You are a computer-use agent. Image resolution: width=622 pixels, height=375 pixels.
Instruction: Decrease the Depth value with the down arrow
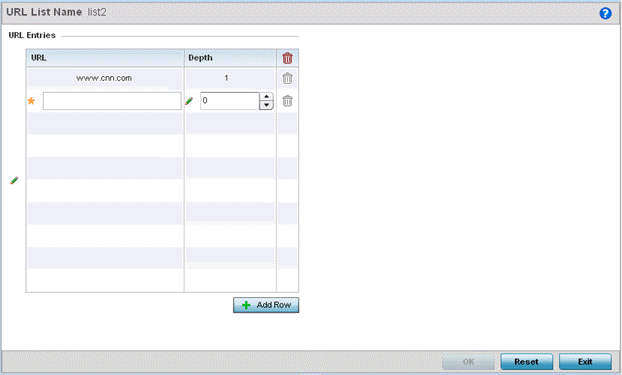(266, 105)
